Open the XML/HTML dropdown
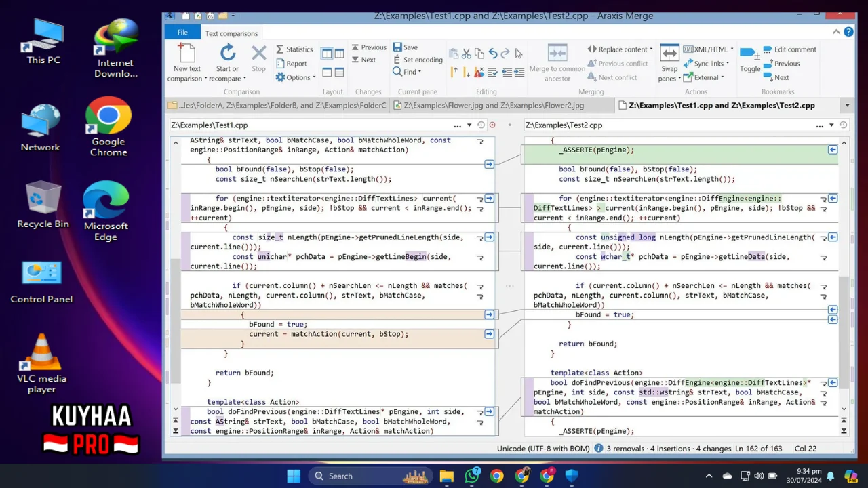Viewport: 868px width, 488px height. tap(708, 49)
